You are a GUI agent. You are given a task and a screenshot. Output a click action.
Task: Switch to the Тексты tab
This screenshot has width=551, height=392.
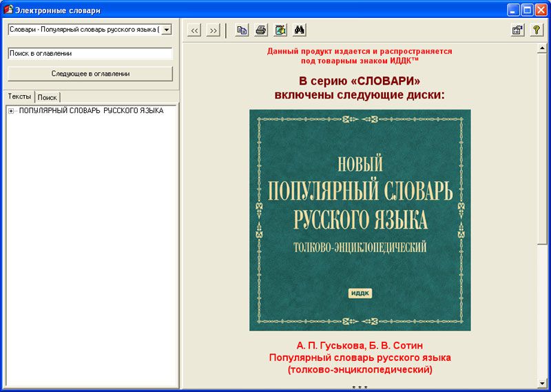(19, 96)
